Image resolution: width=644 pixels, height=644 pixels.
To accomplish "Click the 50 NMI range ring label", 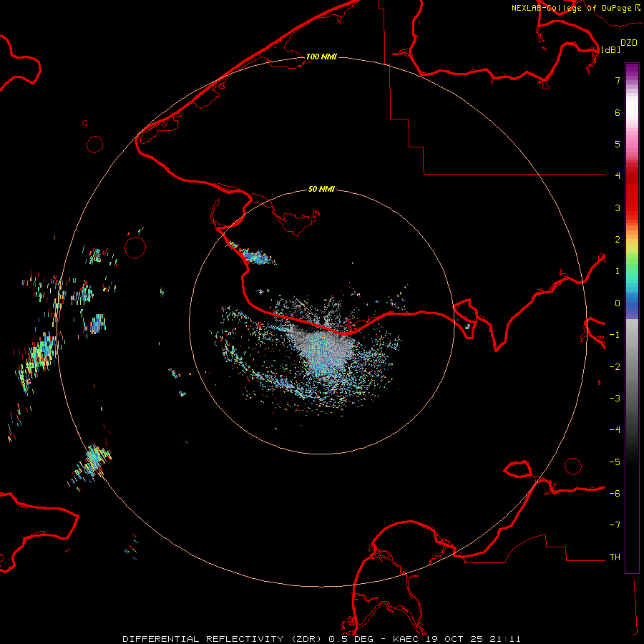I will 321,189.
